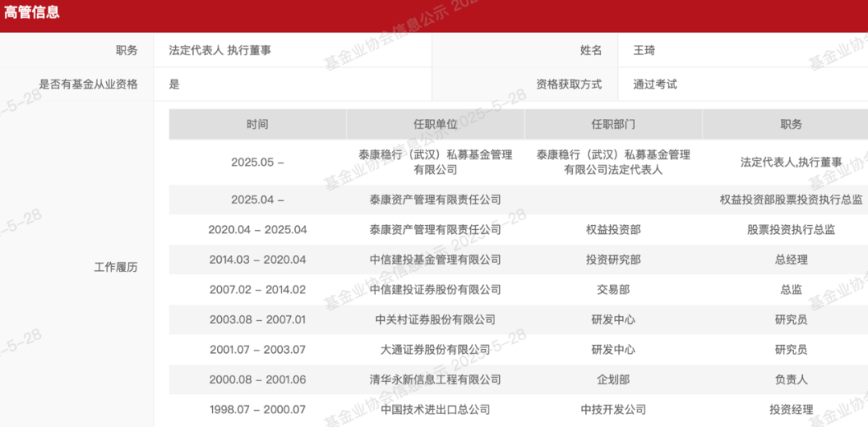The width and height of the screenshot is (868, 427).
Task: Select 清华永新信息工程有限公司 cell
Action: [435, 380]
